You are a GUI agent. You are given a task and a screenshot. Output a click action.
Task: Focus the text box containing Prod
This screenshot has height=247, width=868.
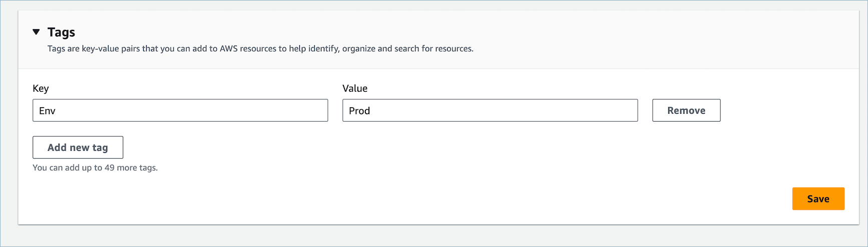tap(490, 110)
